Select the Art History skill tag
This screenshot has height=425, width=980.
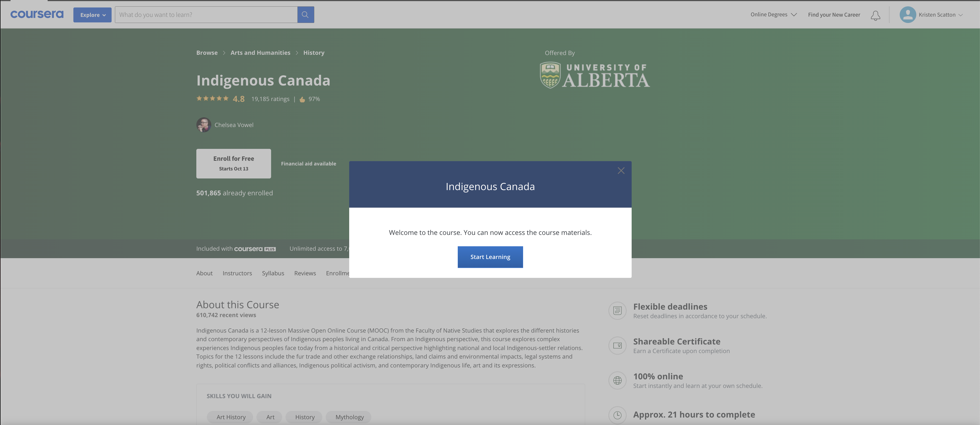coord(231,417)
